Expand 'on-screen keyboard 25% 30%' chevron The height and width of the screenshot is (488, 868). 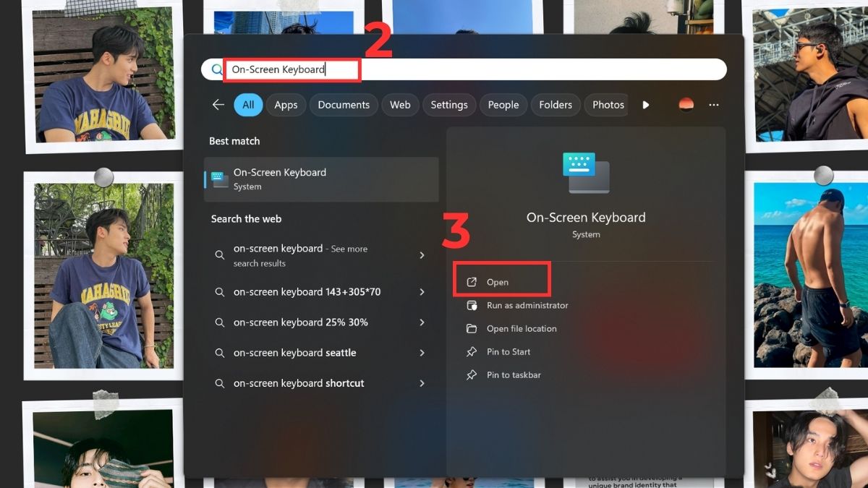[422, 322]
